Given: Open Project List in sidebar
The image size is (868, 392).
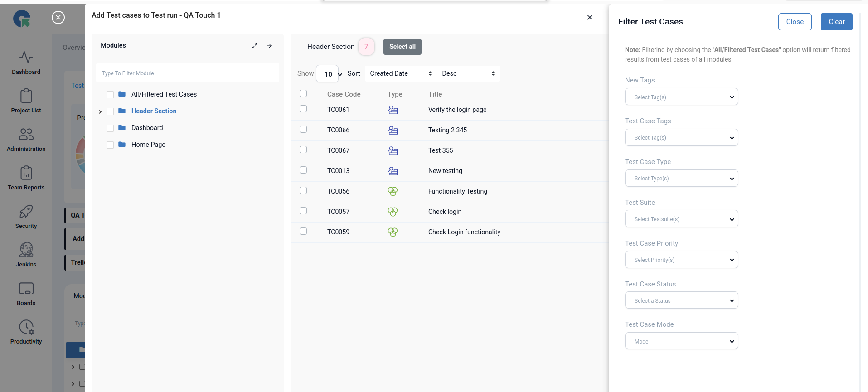Looking at the screenshot, I should 26,96.
